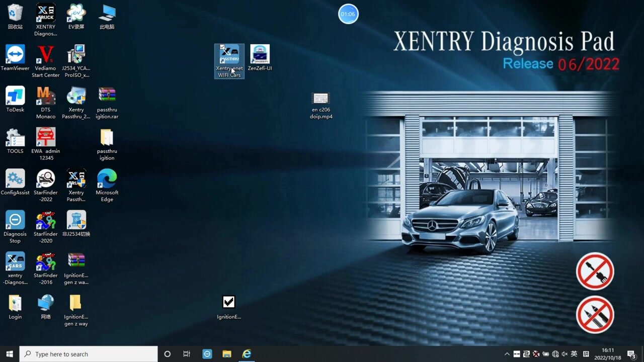Viewport: 644px width, 362px height.
Task: Open Xentry Passthru_2 installer icon
Action: [76, 103]
